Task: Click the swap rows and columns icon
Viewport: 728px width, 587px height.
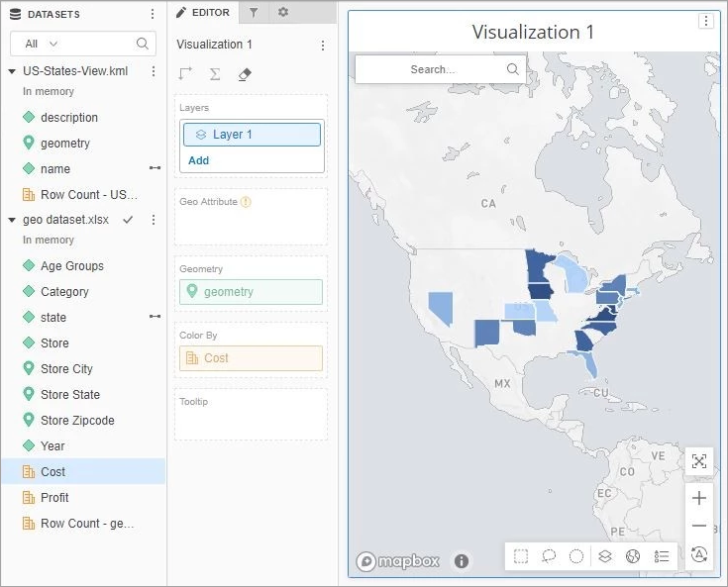Action: (185, 74)
